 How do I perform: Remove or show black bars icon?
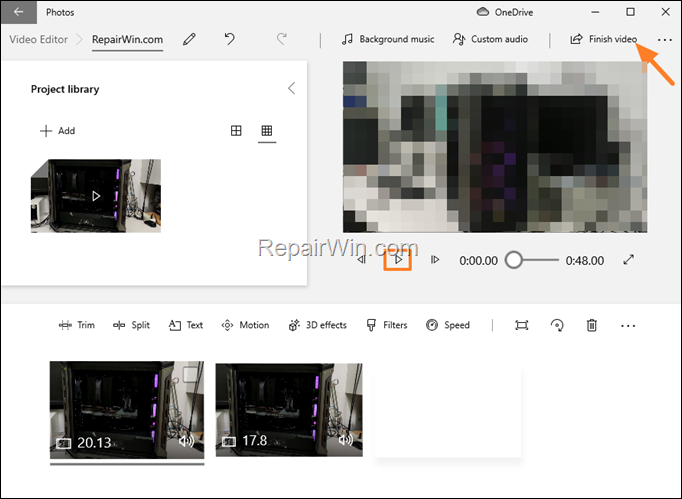[x=522, y=325]
